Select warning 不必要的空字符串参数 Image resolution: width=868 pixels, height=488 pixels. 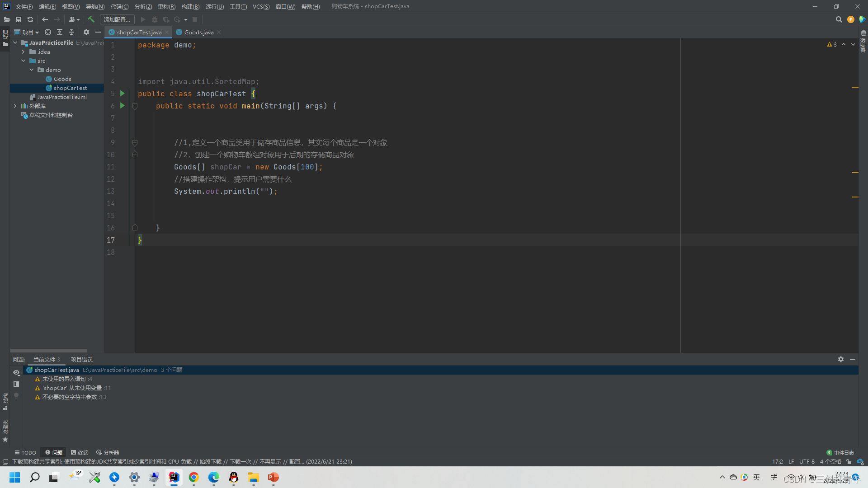[71, 397]
